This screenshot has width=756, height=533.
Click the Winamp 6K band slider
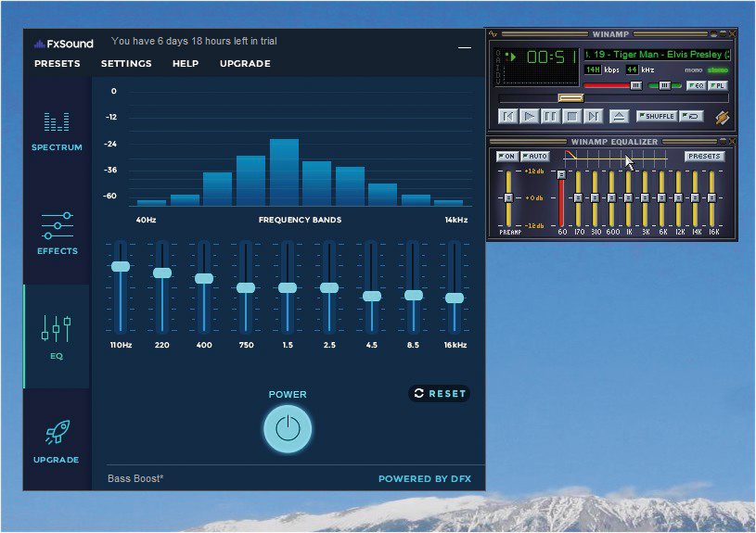(661, 198)
